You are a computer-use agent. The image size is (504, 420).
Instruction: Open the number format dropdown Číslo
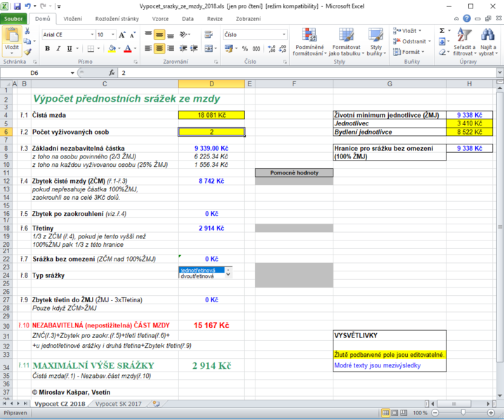(x=284, y=34)
